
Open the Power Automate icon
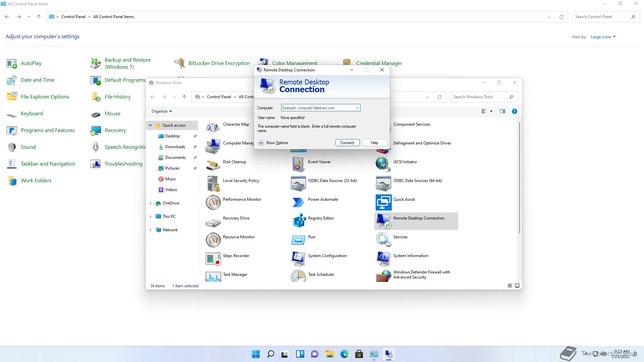click(x=298, y=202)
